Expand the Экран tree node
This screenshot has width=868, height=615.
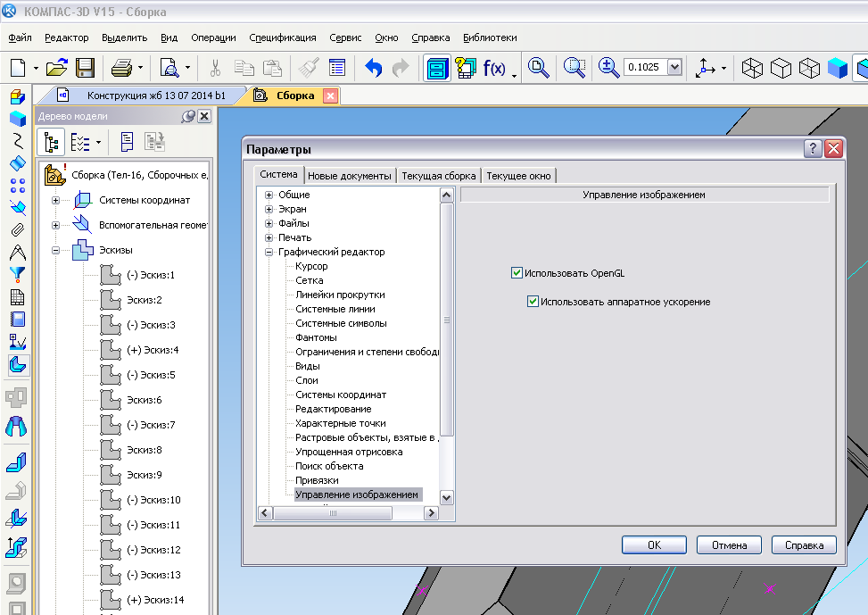tap(269, 209)
